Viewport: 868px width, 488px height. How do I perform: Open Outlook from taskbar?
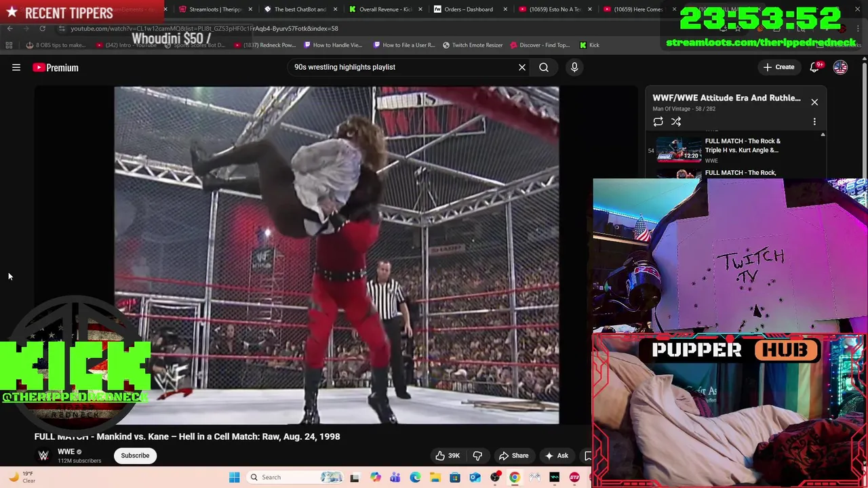tap(475, 477)
